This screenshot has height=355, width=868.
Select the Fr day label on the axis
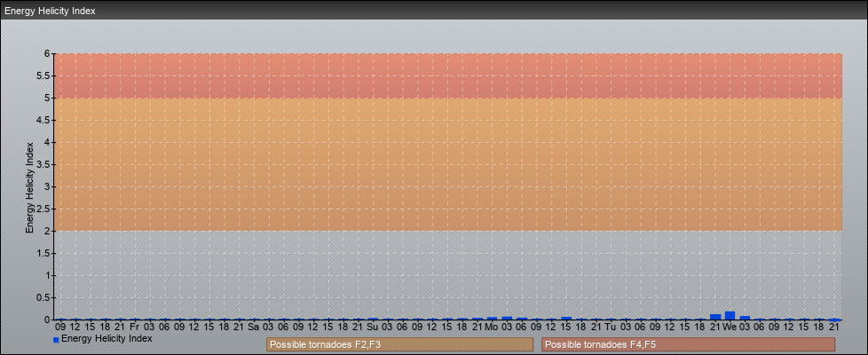coord(134,327)
